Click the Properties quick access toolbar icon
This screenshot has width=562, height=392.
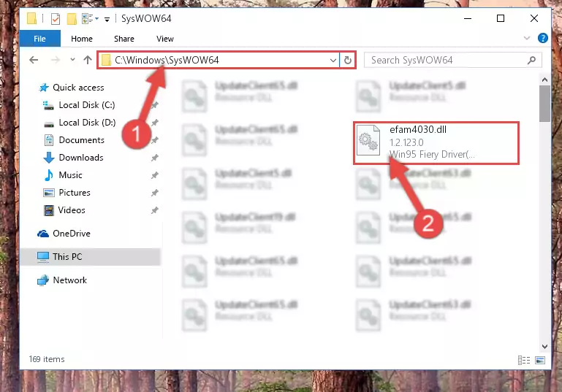pyautogui.click(x=56, y=19)
